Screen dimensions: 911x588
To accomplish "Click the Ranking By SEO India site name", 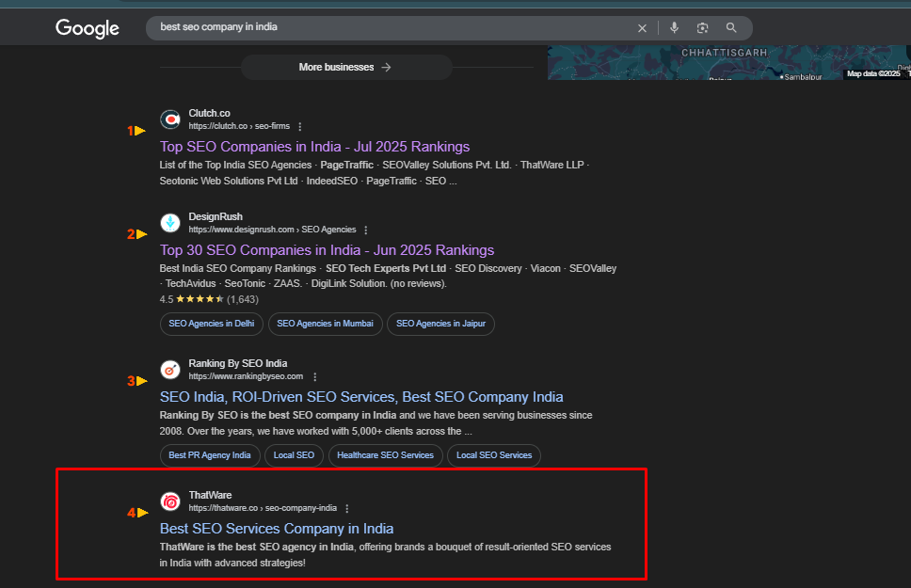I will pos(237,364).
